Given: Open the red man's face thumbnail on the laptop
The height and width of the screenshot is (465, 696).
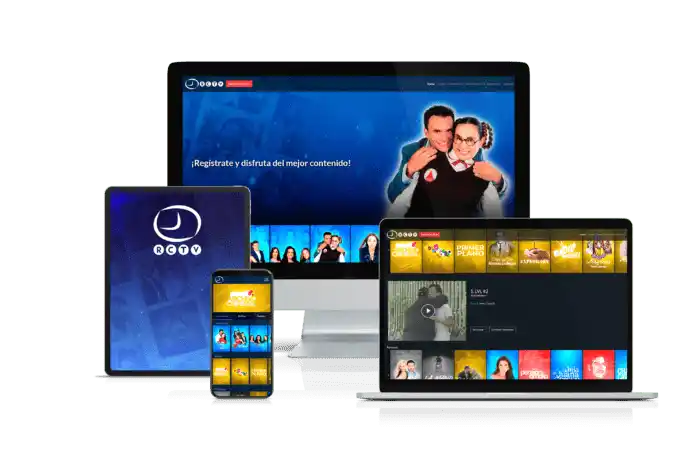Looking at the screenshot, I should [x=598, y=364].
